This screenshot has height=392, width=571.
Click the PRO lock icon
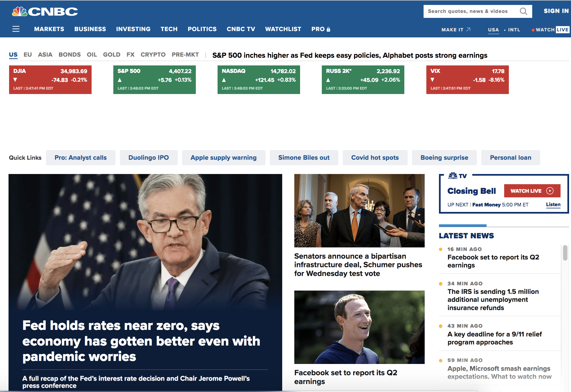click(328, 29)
